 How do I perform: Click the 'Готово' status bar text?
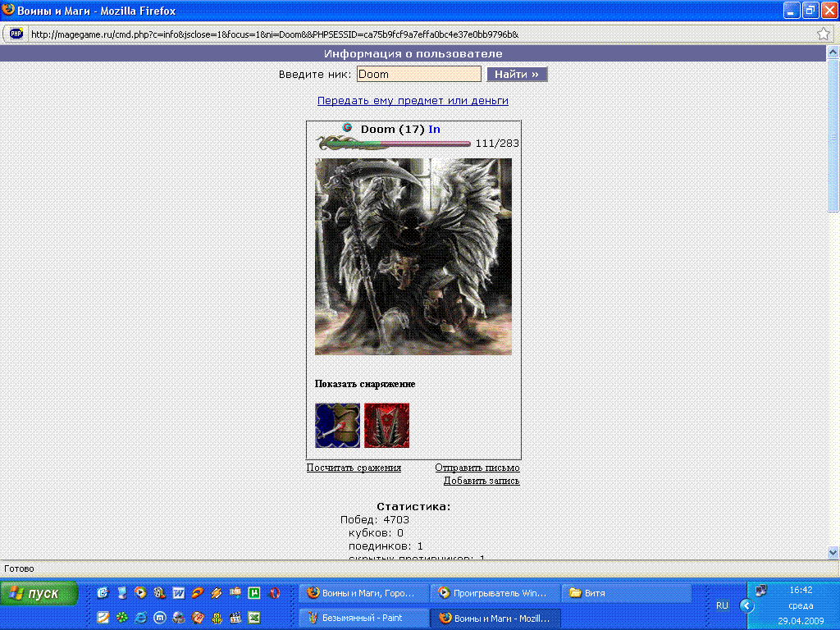tap(20, 568)
